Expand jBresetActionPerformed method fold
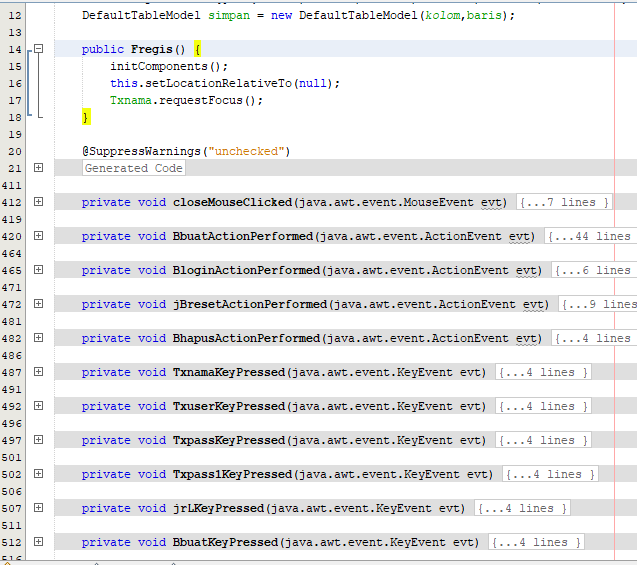 [39, 304]
